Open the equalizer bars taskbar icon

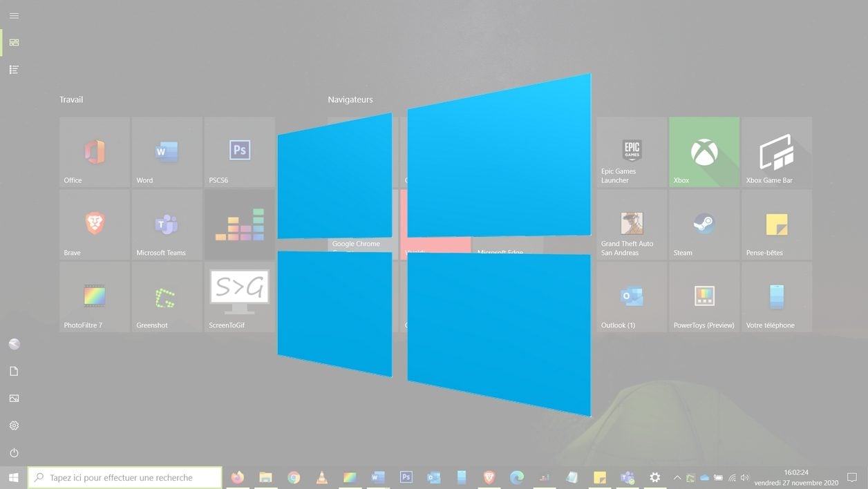pos(545,477)
